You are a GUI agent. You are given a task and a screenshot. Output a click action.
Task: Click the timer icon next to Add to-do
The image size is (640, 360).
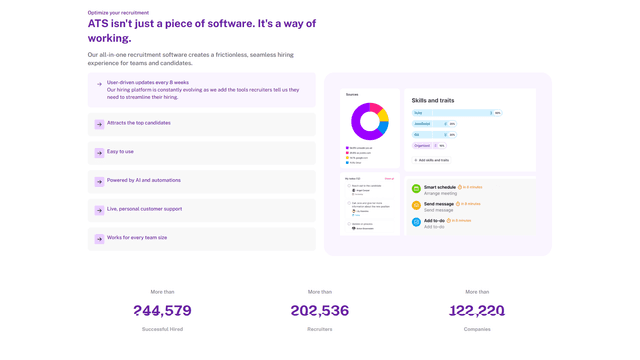point(448,220)
